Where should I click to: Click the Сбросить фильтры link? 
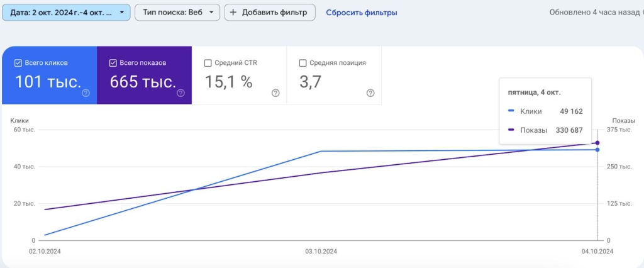(x=361, y=13)
